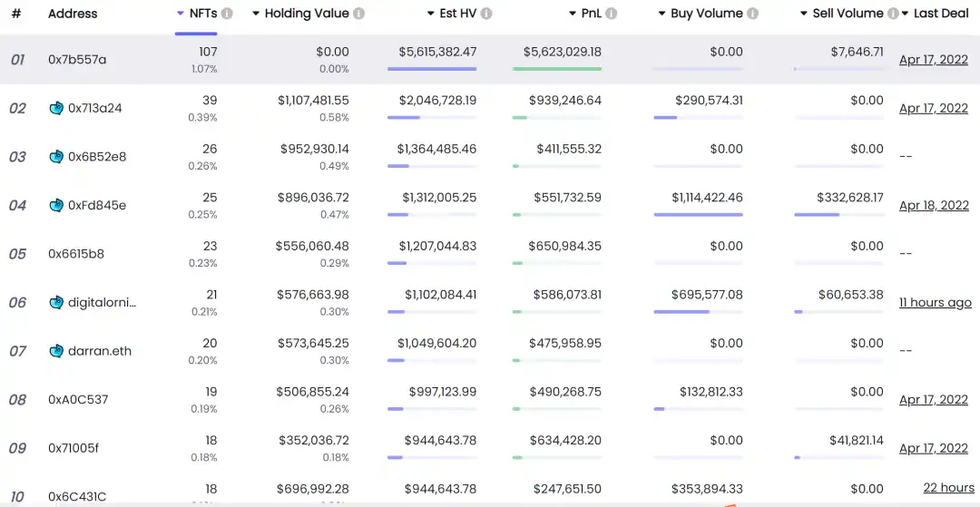Sort by the NFTs column arrow
This screenshot has width=980, height=507.
[181, 14]
